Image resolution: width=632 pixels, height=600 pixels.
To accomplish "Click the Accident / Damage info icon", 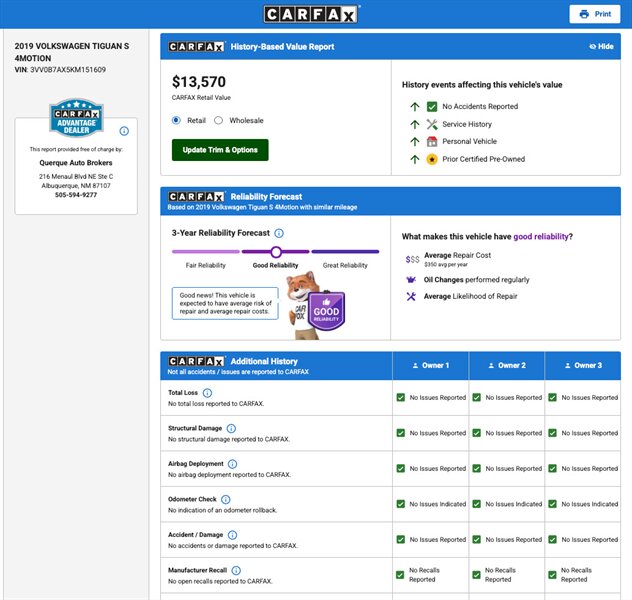I will [x=233, y=535].
